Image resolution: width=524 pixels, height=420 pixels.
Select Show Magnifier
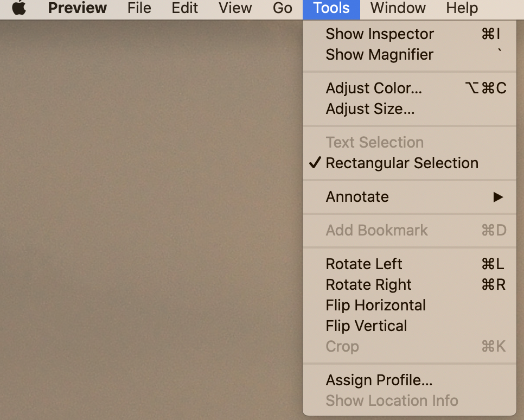[379, 55]
